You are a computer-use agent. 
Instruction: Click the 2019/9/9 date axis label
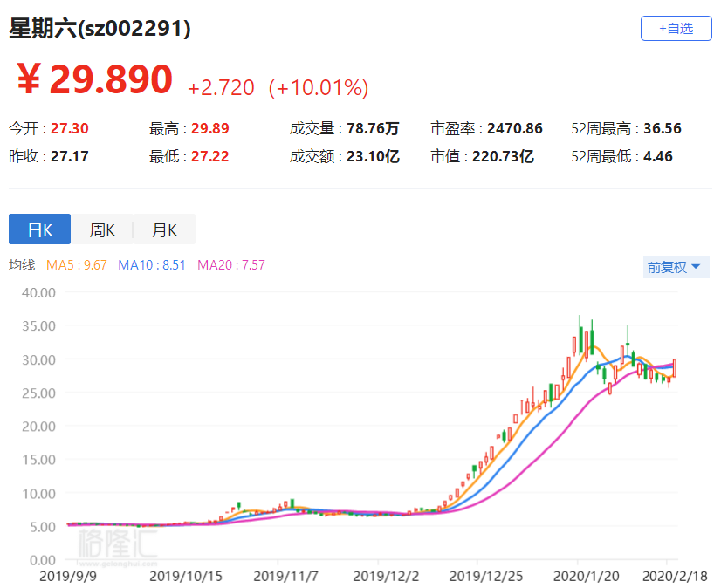[68, 576]
